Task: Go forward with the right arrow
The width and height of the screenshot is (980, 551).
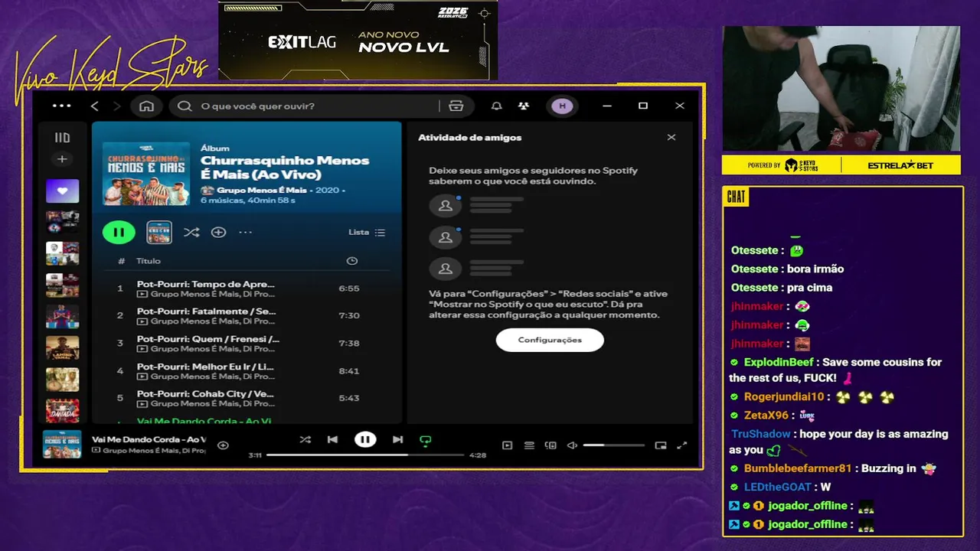Action: (x=116, y=106)
